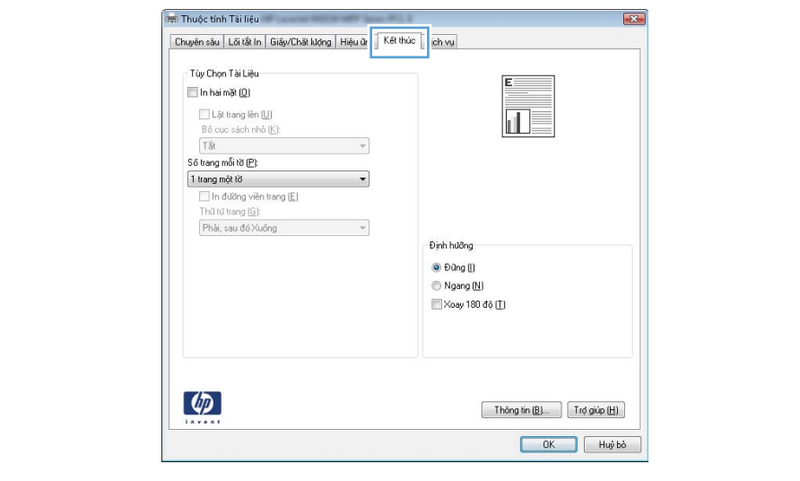Toggle the Lật trang lên checkbox
This screenshot has height=481, width=800.
coord(204,114)
